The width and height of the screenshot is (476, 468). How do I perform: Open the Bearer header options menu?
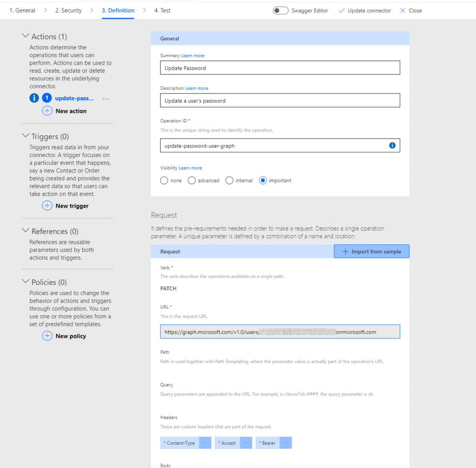(x=285, y=443)
